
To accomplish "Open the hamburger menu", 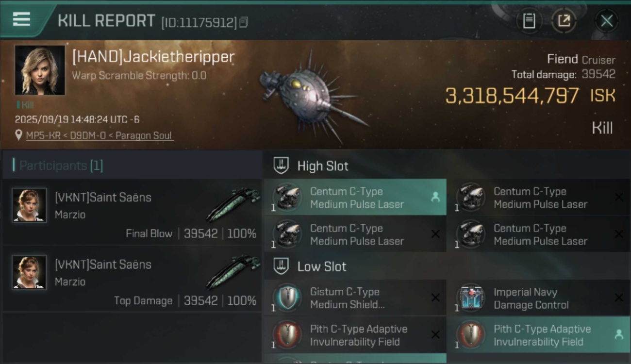I will click(21, 19).
